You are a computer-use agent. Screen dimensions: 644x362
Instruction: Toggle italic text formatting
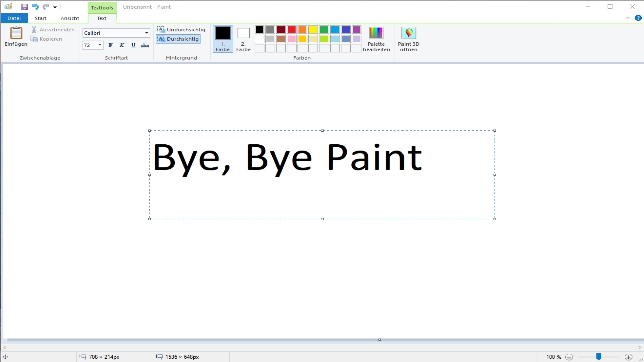click(x=122, y=45)
